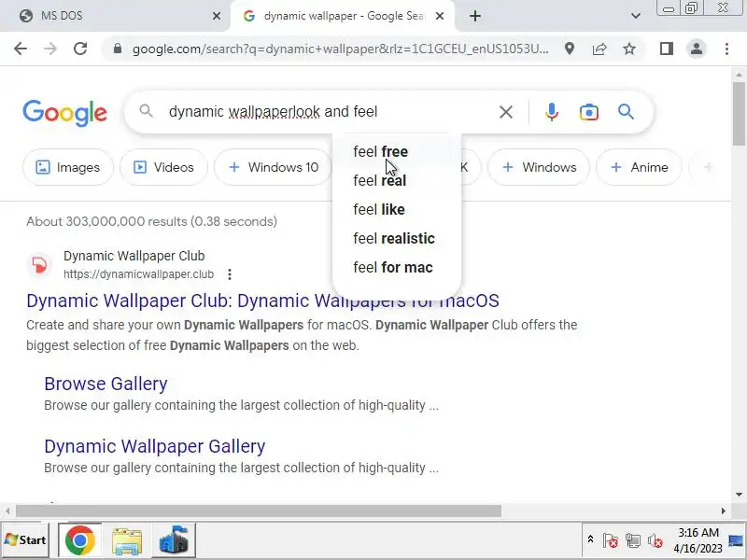Switch to the MS DOS tab
Image resolution: width=747 pixels, height=560 pixels.
114,16
